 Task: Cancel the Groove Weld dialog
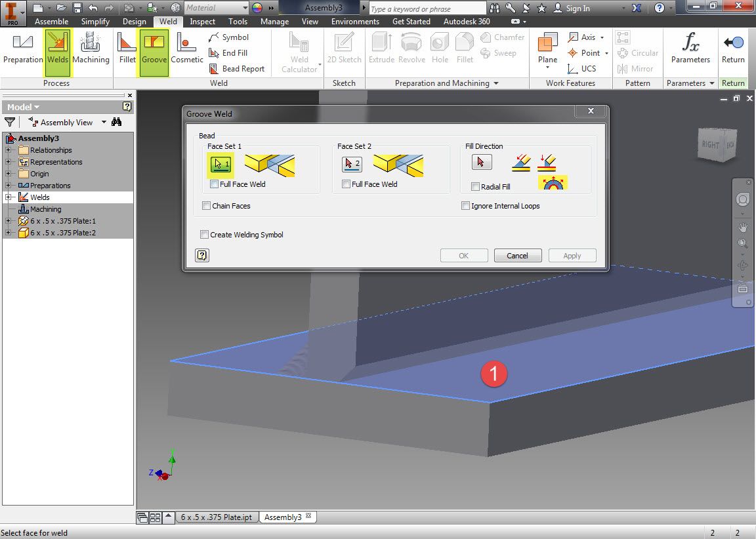click(518, 255)
